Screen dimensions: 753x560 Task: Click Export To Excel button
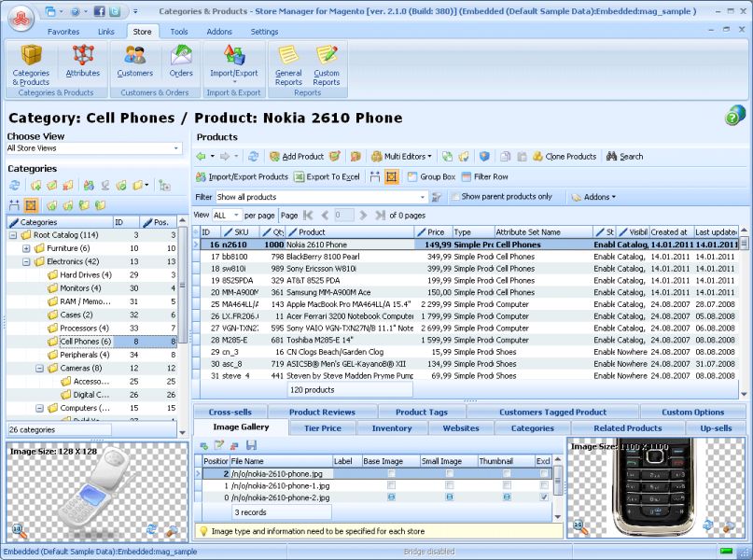(327, 176)
